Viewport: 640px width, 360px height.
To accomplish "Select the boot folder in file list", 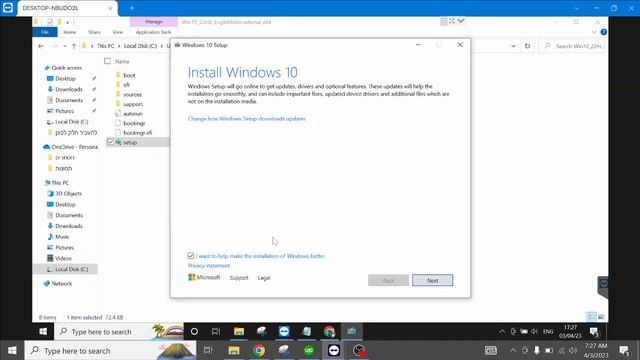I will (129, 75).
